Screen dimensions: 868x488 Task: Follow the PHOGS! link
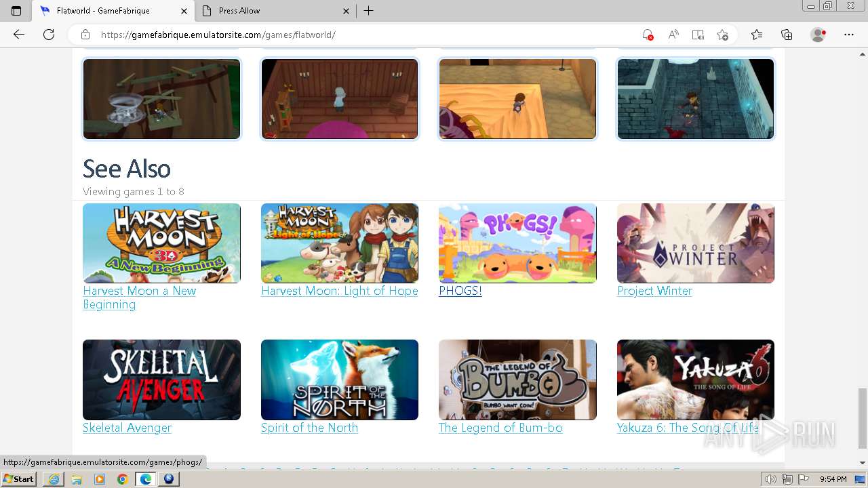[460, 291]
